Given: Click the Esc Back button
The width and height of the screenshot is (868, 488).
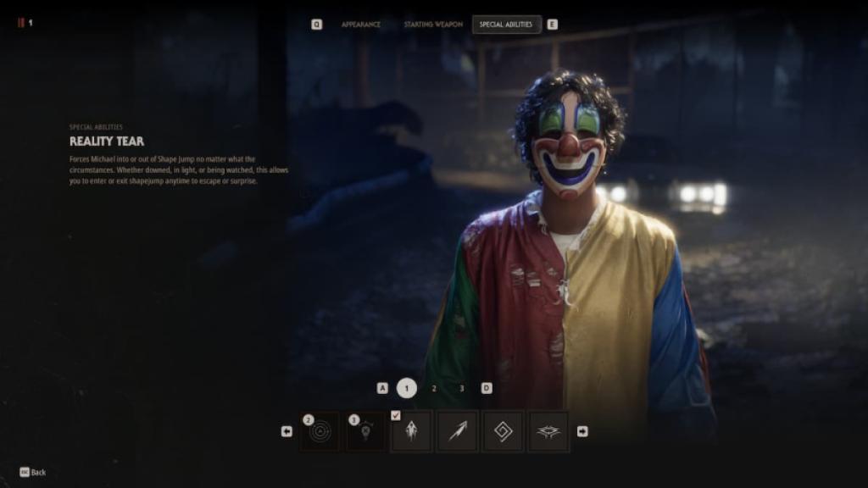Looking at the screenshot, I should tap(33, 472).
